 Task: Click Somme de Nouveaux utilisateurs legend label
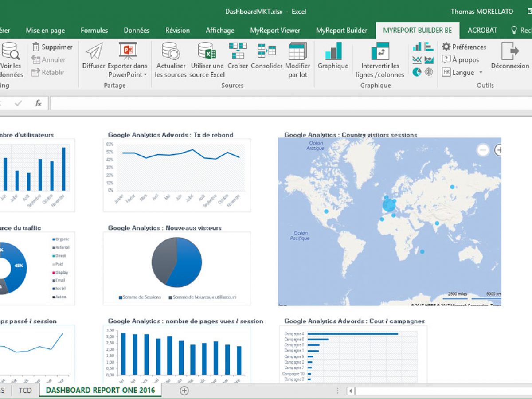tap(204, 297)
